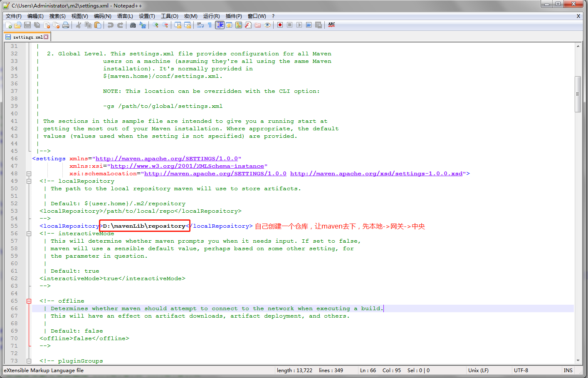Open the 视图(V) menu

tap(79, 16)
